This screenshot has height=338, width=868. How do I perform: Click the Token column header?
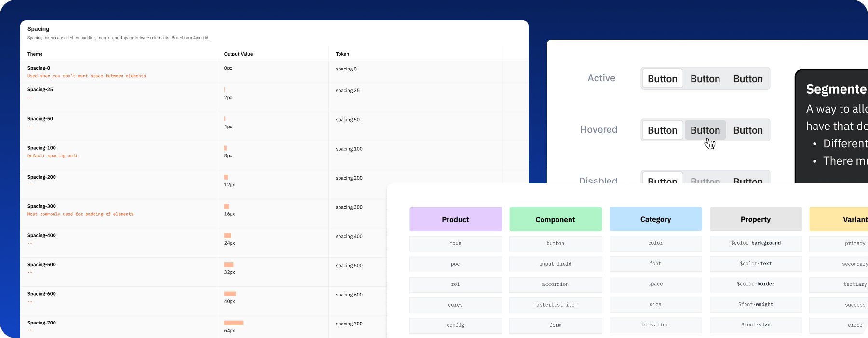coord(342,54)
